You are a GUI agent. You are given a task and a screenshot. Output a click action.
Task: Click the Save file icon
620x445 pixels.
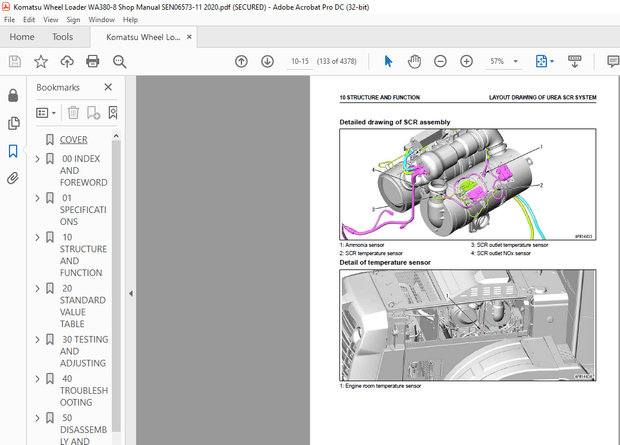(x=15, y=61)
